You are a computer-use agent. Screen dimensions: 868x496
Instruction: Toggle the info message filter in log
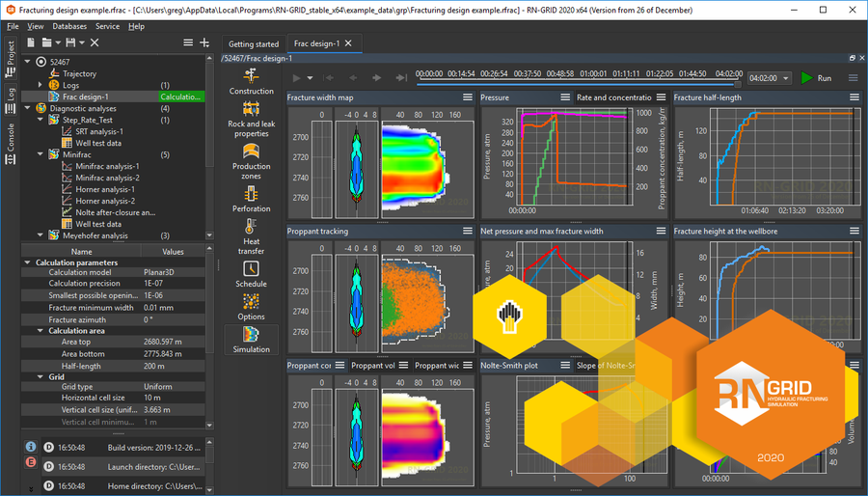click(x=31, y=447)
